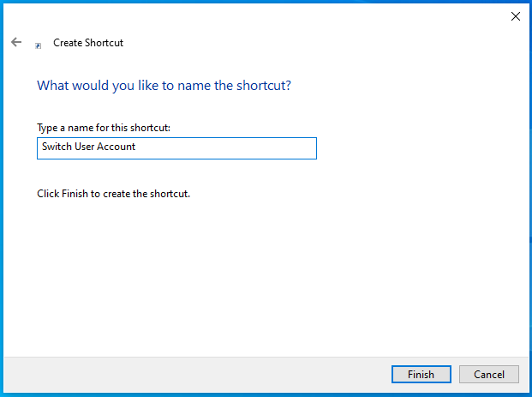532x397 pixels.
Task: Click "Type a name for this shortcut" label
Action: click(104, 128)
